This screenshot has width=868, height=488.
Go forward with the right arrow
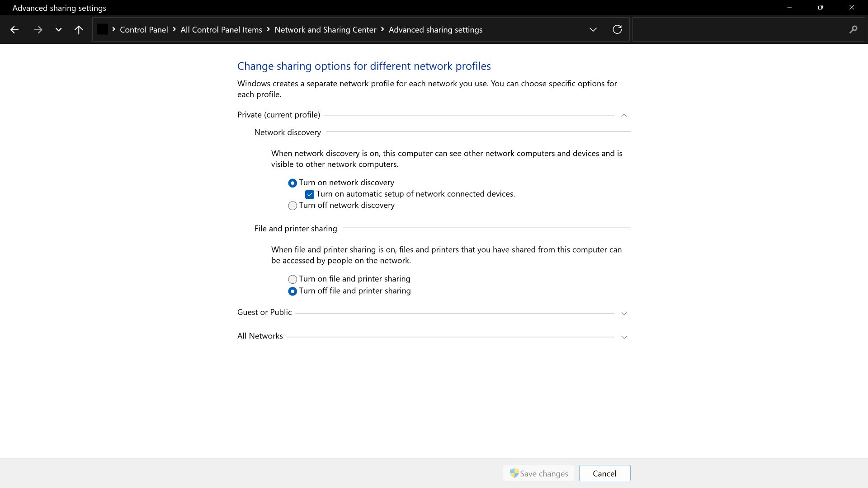click(38, 30)
